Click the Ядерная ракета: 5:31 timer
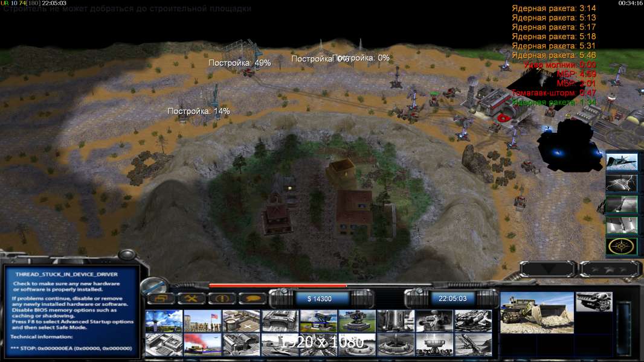Image resolution: width=644 pixels, height=362 pixels. tap(553, 46)
